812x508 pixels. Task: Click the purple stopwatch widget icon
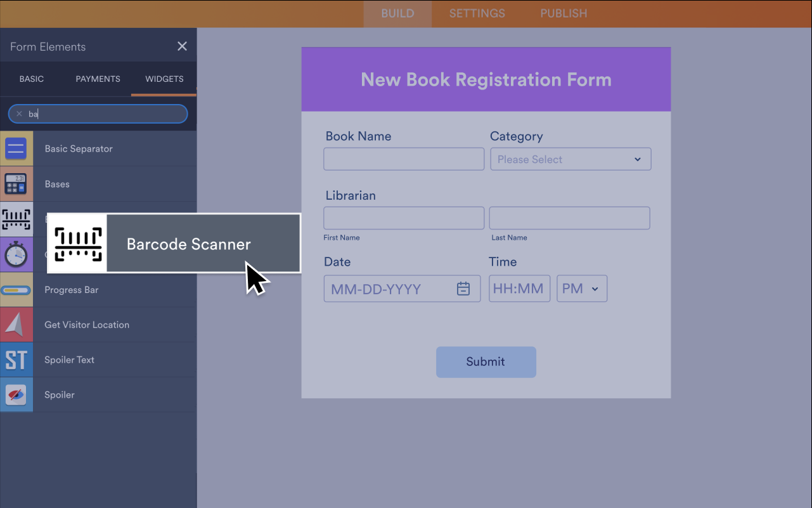pyautogui.click(x=16, y=254)
